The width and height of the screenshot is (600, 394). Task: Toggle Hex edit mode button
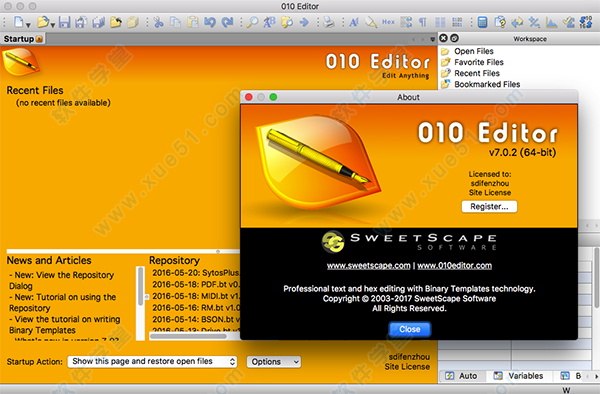388,22
